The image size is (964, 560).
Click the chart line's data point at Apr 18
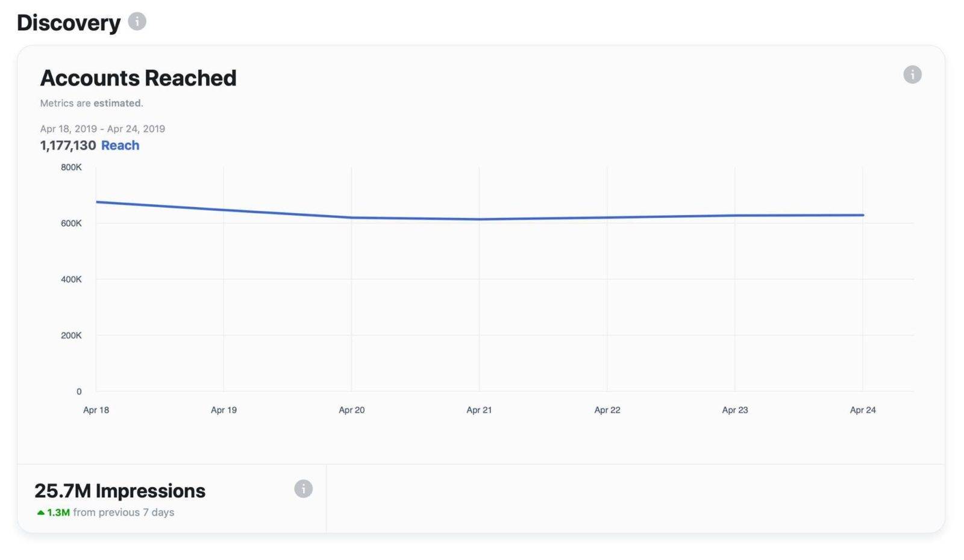(x=96, y=202)
